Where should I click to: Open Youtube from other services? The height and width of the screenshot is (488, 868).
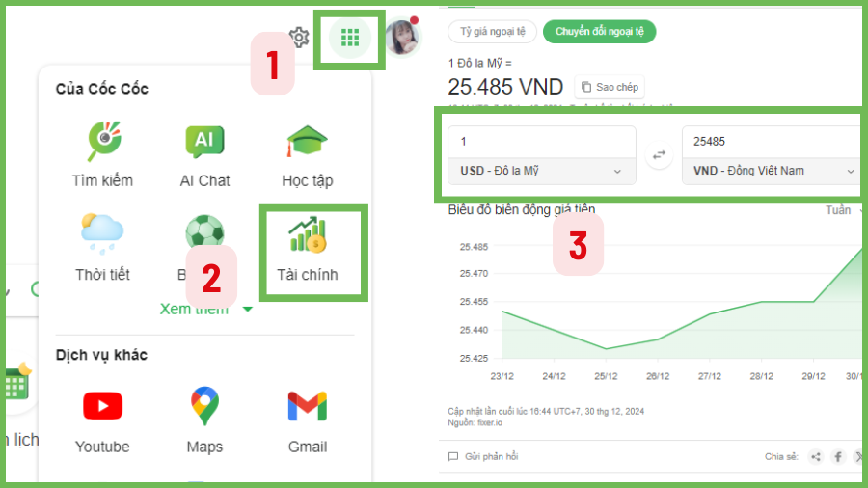[102, 420]
